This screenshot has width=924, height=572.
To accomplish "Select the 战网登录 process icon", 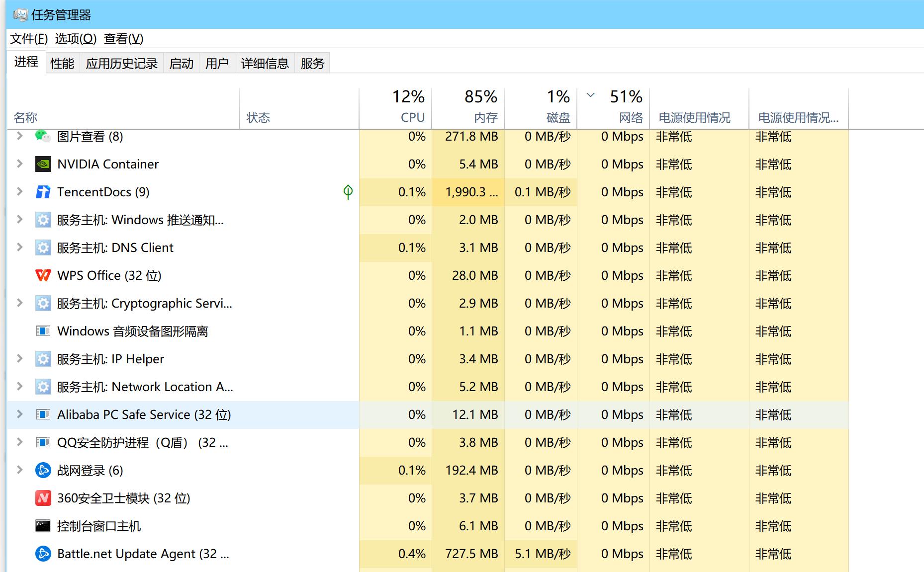I will 43,470.
